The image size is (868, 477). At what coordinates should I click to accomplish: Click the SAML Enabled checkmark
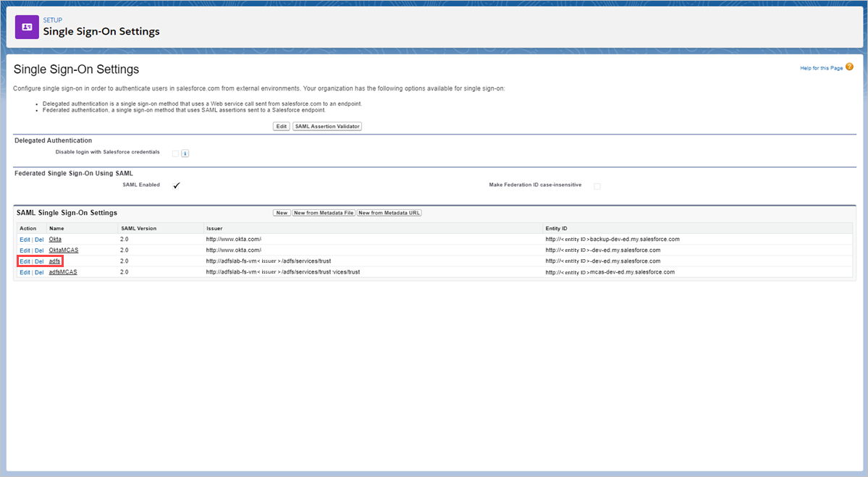pos(176,185)
